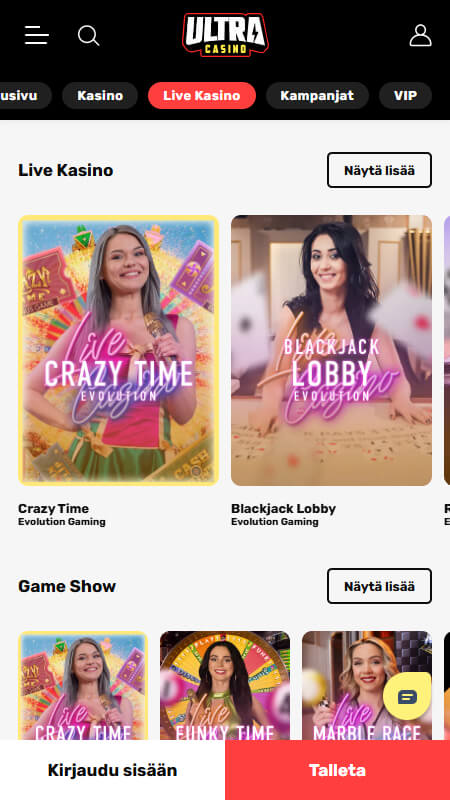Switch to the Kampanjat tab

pos(317,95)
